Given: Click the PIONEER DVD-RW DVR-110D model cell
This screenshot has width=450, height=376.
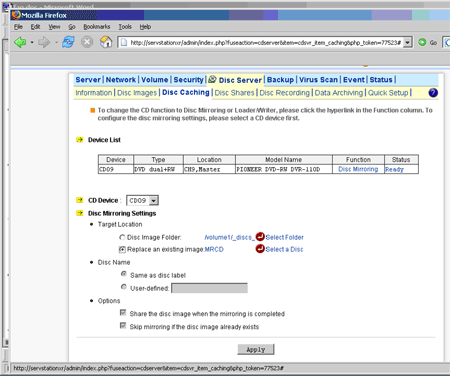Looking at the screenshot, I should point(284,169).
